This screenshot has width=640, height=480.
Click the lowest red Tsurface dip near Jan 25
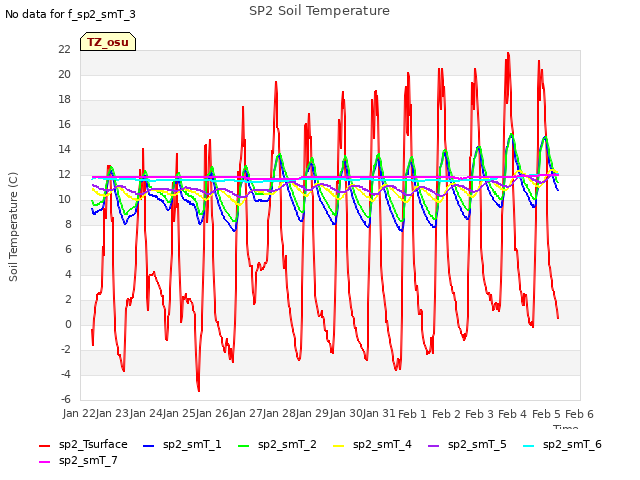pos(199,391)
